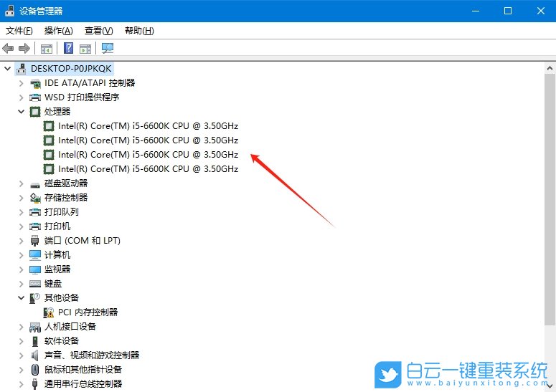Click the Forward arrow toolbar icon

tap(24, 48)
